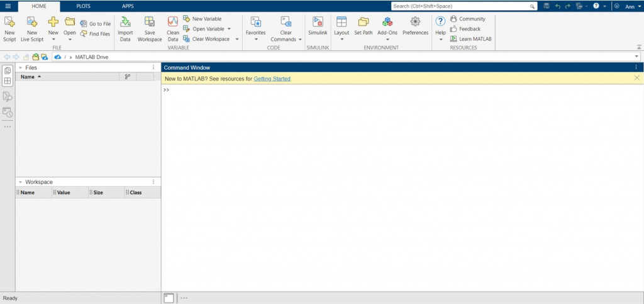Open Files panel options menu

[x=153, y=67]
